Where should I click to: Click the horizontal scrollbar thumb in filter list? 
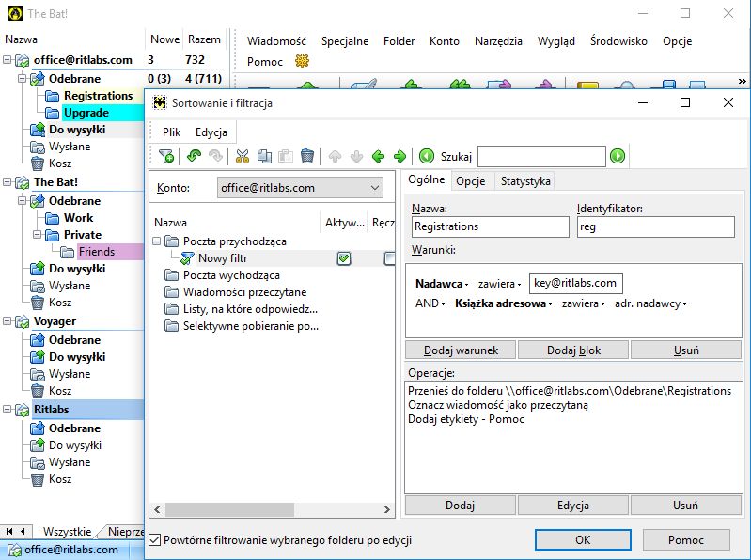tap(229, 510)
